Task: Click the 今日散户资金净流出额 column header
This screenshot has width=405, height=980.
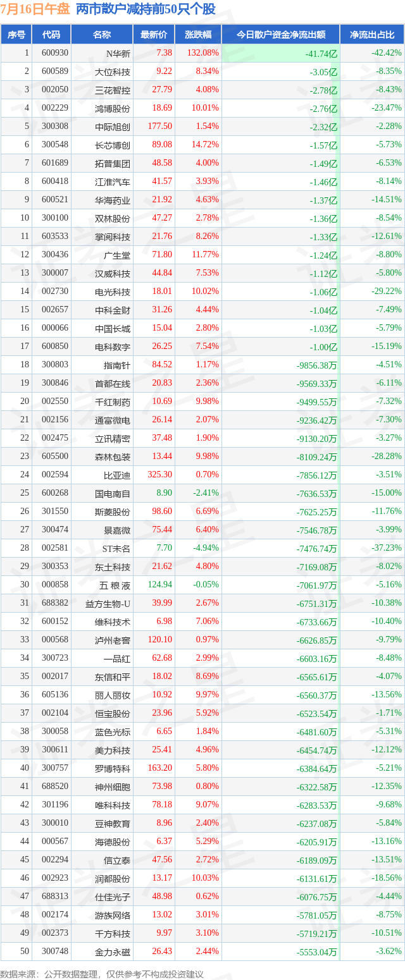Action: coord(281,35)
